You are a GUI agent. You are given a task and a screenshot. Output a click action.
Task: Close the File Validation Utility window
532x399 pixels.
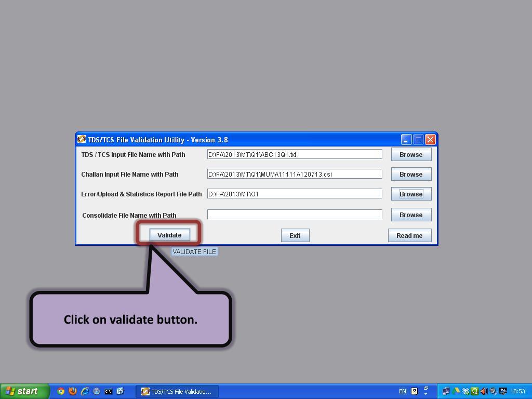pos(430,139)
